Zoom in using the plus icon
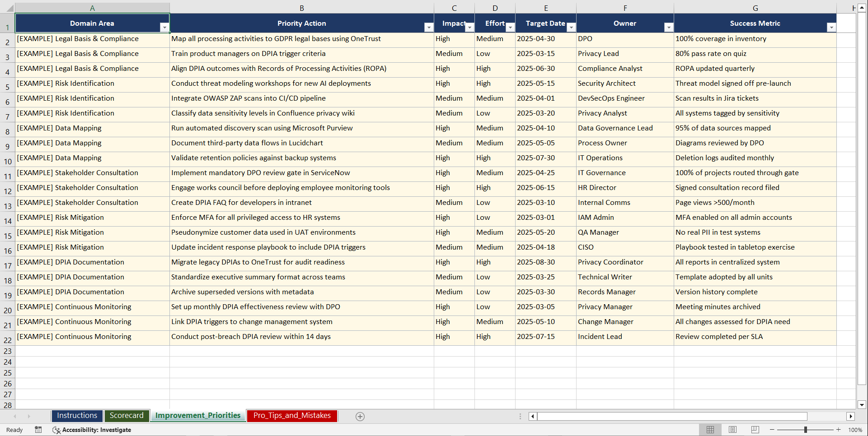 pyautogui.click(x=839, y=430)
